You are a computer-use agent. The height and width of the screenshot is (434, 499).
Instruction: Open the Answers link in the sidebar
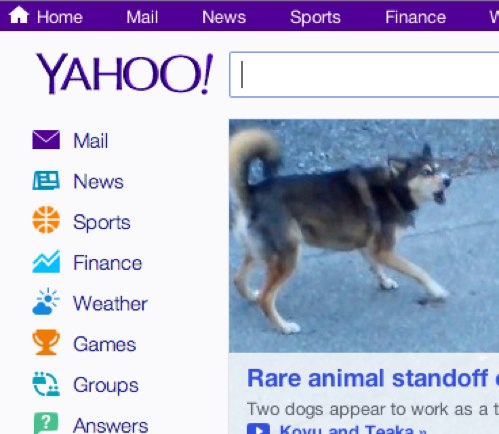pos(111,425)
